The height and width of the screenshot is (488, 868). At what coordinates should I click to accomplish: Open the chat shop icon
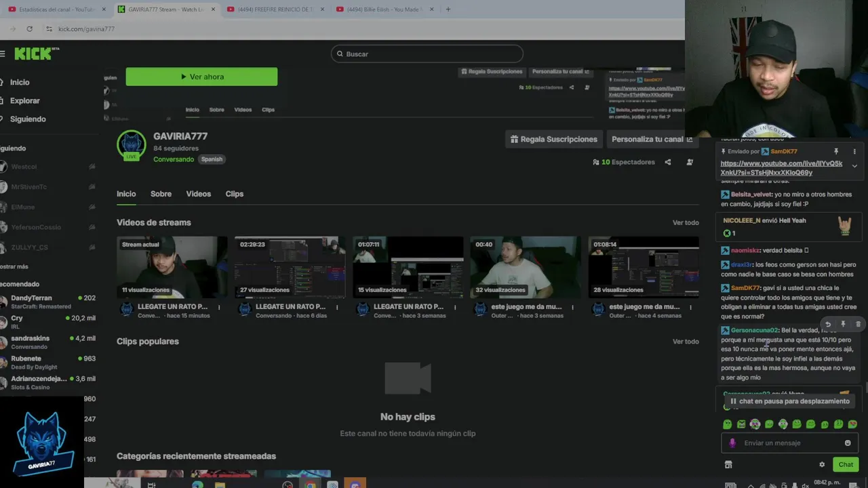728,464
